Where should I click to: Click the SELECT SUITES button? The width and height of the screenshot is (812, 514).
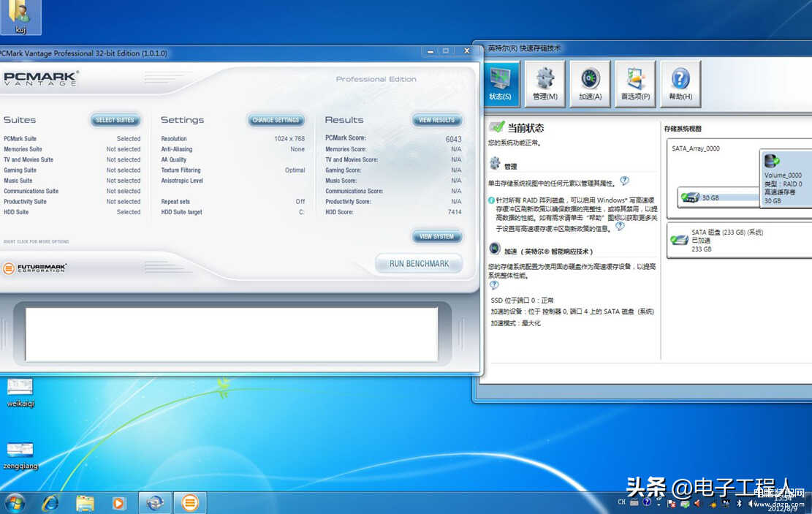(x=115, y=120)
